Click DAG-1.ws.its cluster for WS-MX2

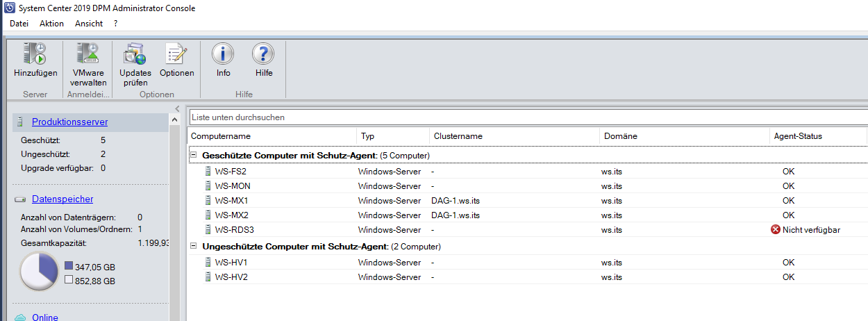click(x=456, y=215)
